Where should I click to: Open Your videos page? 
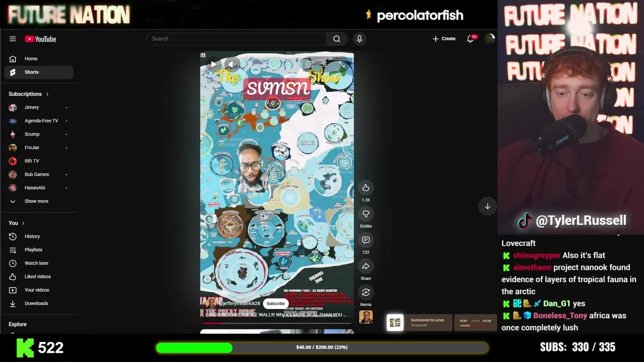(39, 290)
